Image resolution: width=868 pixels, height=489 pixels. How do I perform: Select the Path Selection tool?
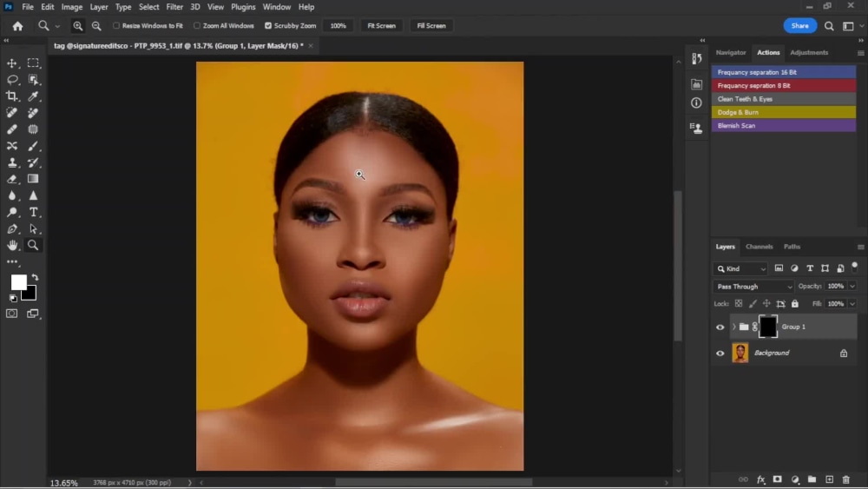tap(33, 228)
